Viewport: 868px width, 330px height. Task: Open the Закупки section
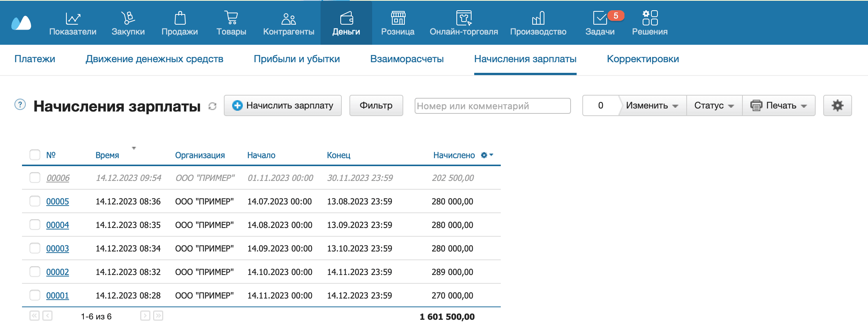[x=128, y=23]
